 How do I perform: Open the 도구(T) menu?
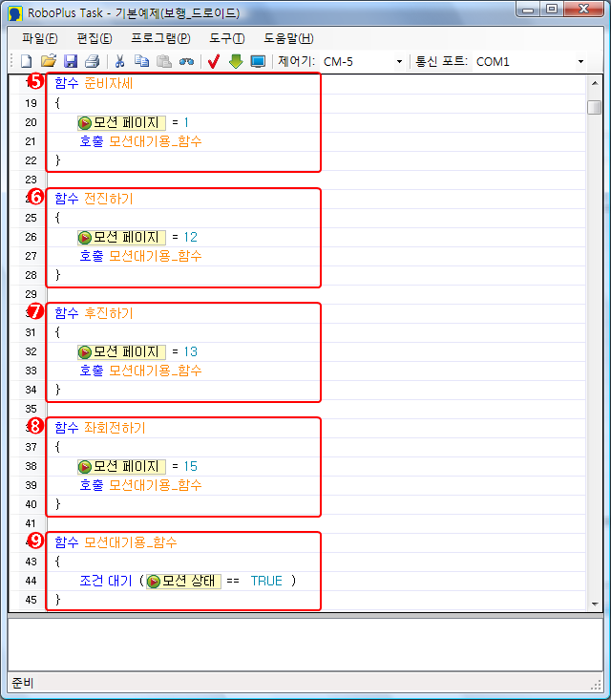[226, 38]
